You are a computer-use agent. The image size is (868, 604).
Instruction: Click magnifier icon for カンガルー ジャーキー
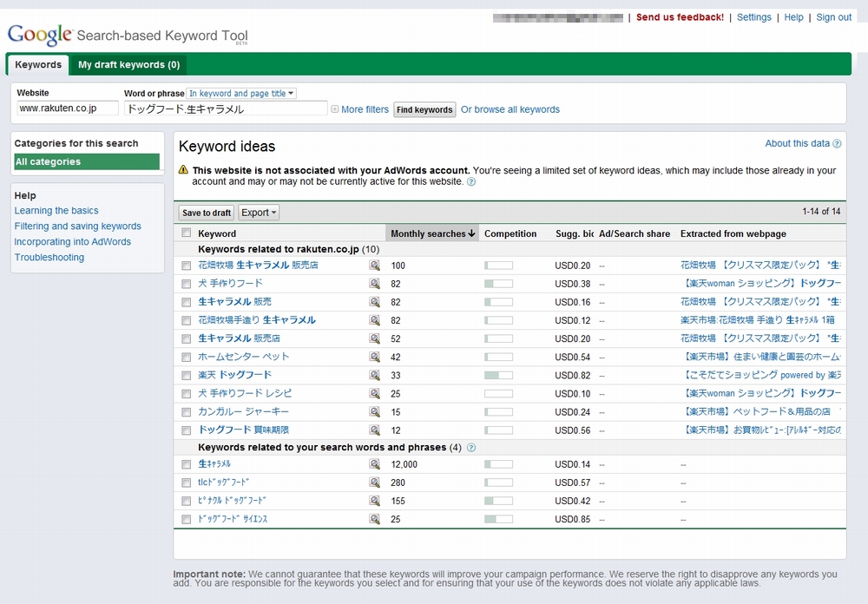pyautogui.click(x=375, y=412)
